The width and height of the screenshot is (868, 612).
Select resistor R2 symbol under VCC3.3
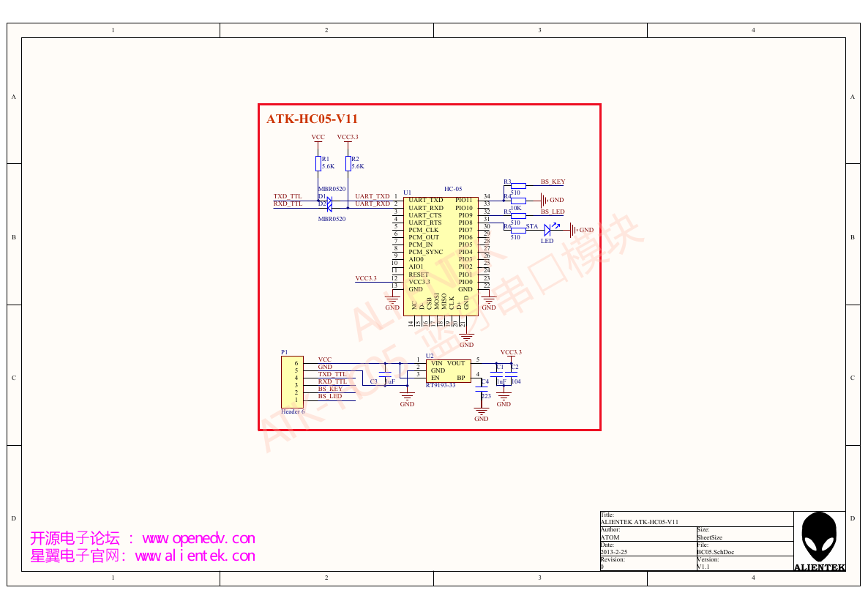348,163
